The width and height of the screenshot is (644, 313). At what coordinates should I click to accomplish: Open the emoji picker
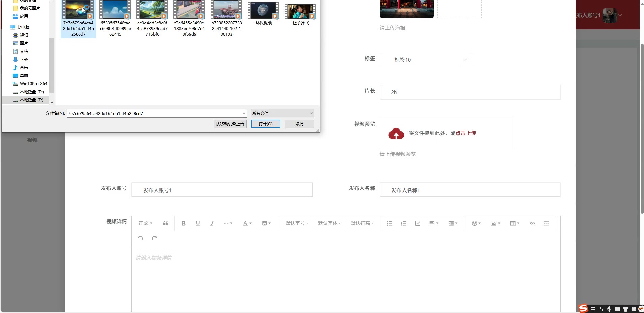pyautogui.click(x=476, y=223)
